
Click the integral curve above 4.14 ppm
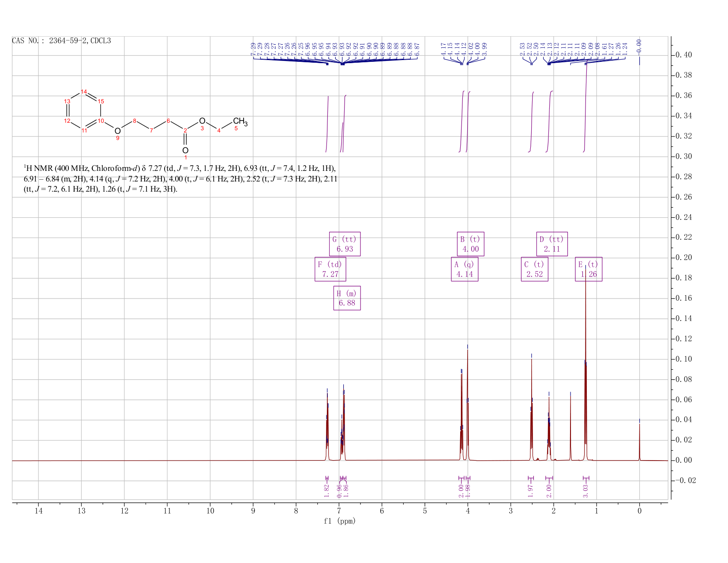click(462, 121)
